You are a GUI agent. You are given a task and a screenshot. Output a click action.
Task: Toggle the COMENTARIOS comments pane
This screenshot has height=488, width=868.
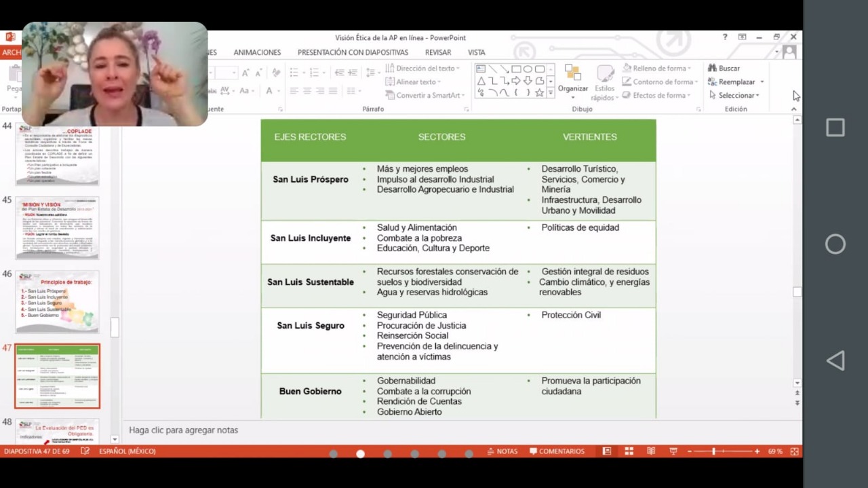click(x=557, y=451)
